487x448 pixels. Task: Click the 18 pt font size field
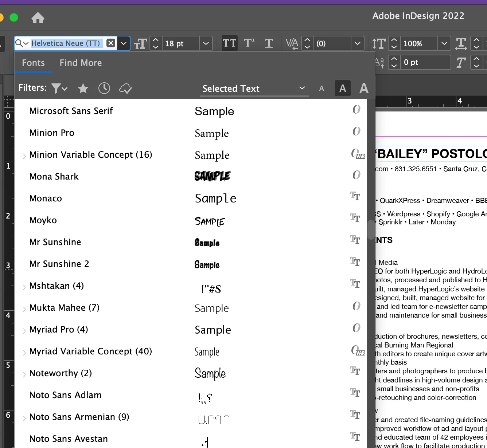pyautogui.click(x=181, y=43)
